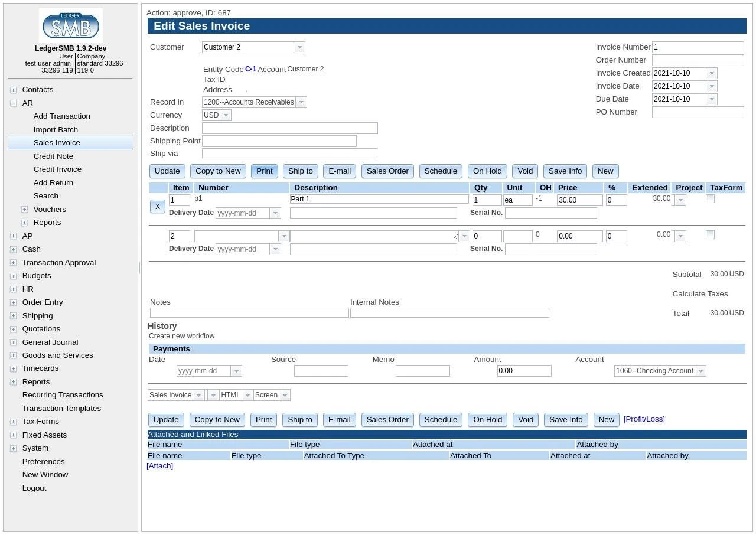Expand the HR menu node
Viewport: 756px width, 535px height.
tap(13, 289)
